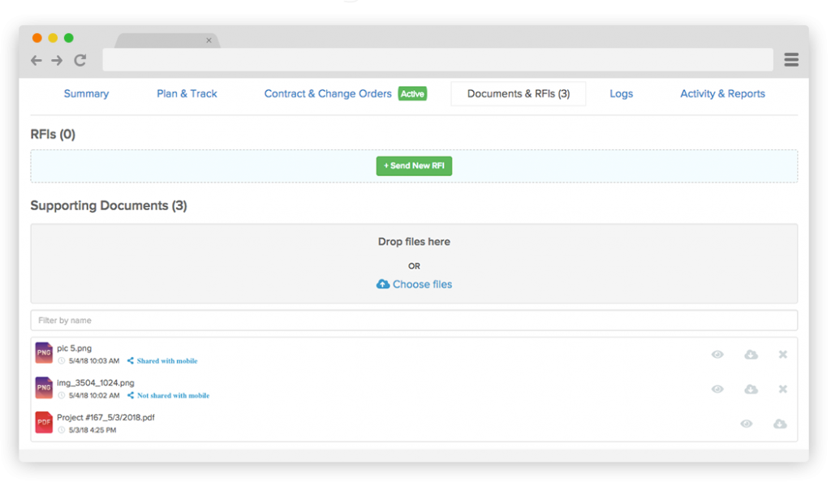Click the Drop files here text

click(414, 242)
